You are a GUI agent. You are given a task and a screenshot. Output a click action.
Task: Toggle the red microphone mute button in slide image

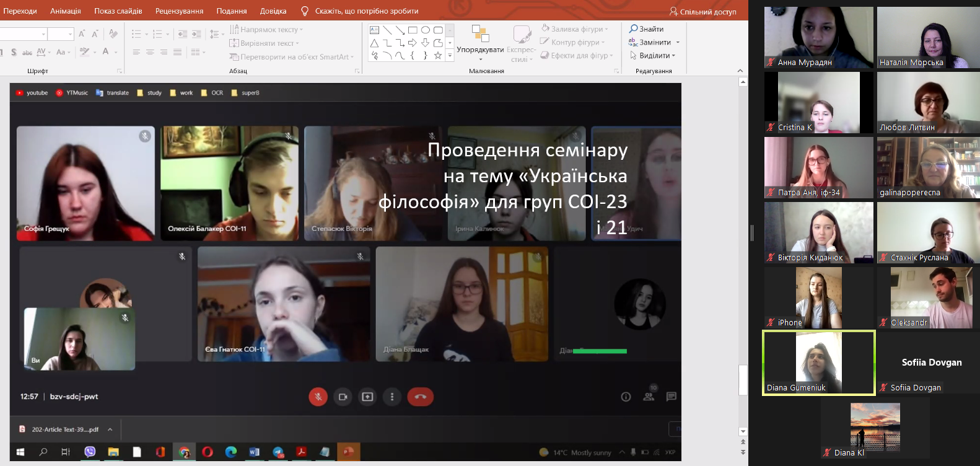point(318,397)
